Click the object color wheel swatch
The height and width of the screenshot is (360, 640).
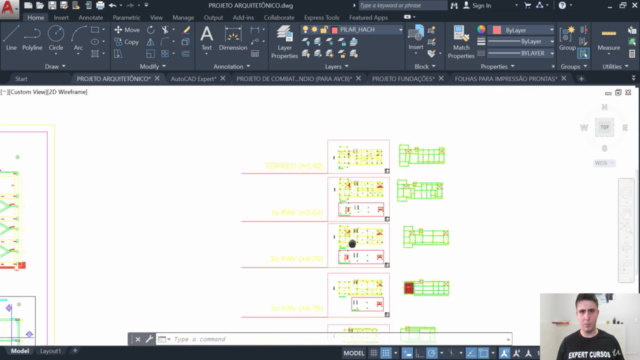pyautogui.click(x=481, y=29)
